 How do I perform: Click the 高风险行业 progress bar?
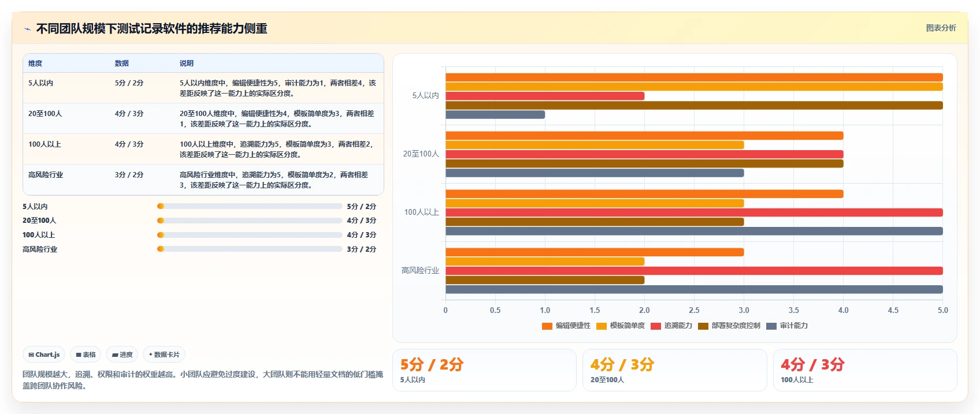point(250,249)
